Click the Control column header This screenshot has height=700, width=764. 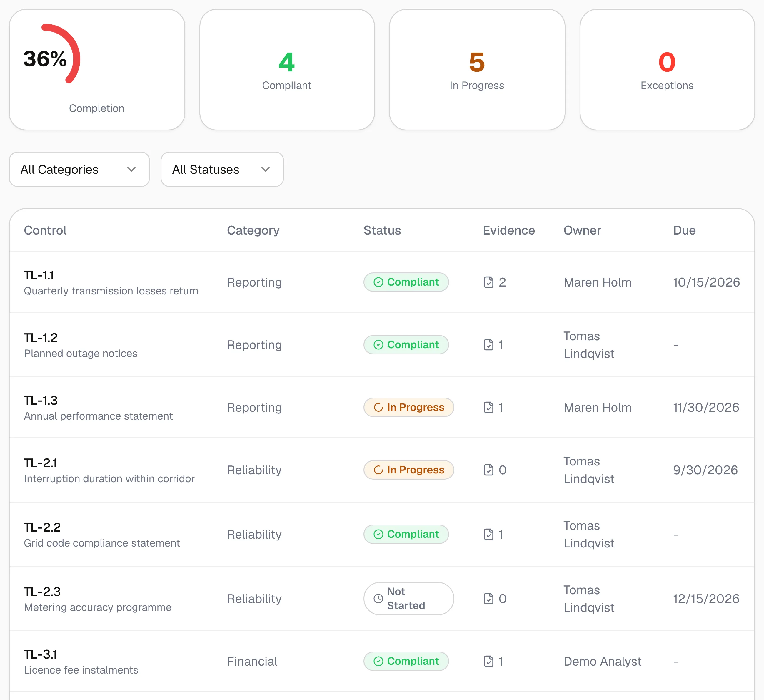point(45,230)
